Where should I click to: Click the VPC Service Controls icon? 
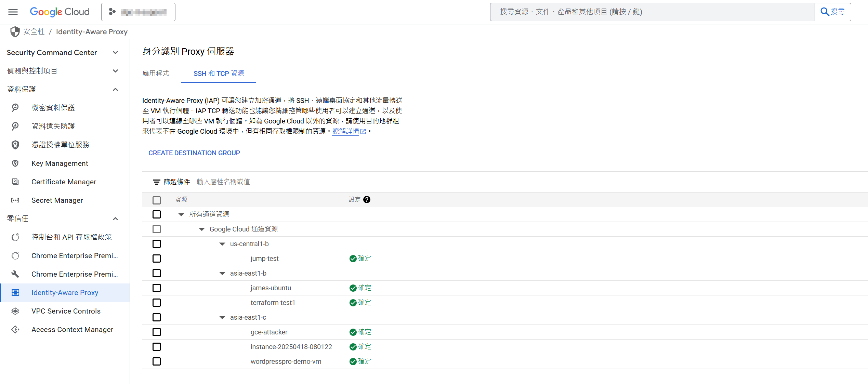(15, 311)
